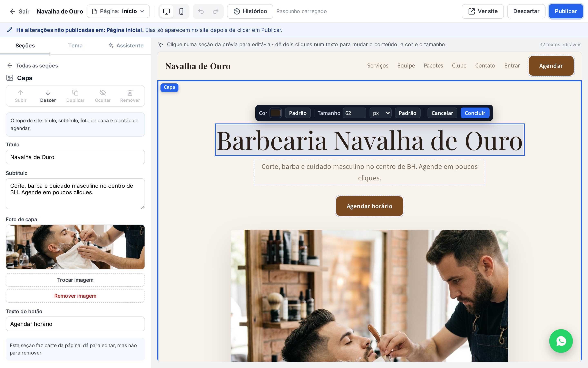Redo the last change
This screenshot has height=368, width=588.
pyautogui.click(x=216, y=11)
